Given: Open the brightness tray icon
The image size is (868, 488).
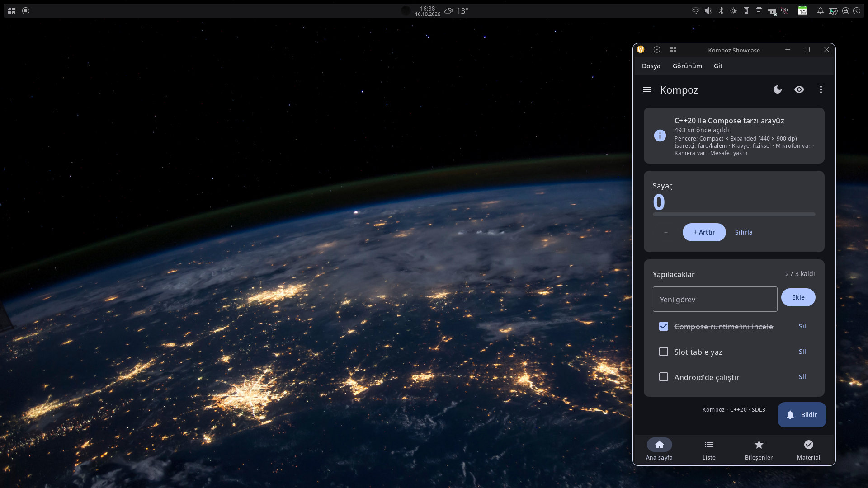Looking at the screenshot, I should (x=734, y=11).
